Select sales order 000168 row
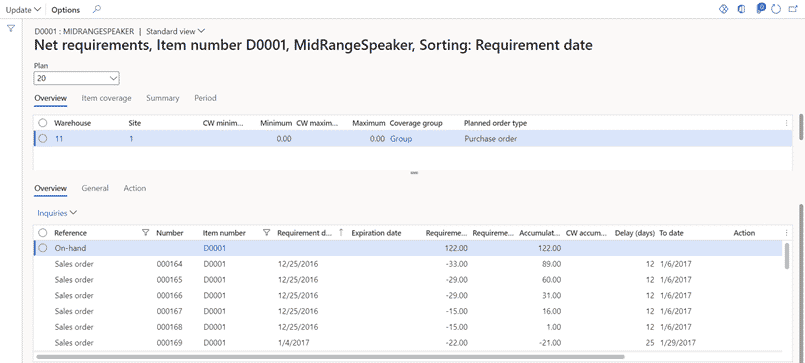The height and width of the screenshot is (363, 805). click(x=409, y=327)
